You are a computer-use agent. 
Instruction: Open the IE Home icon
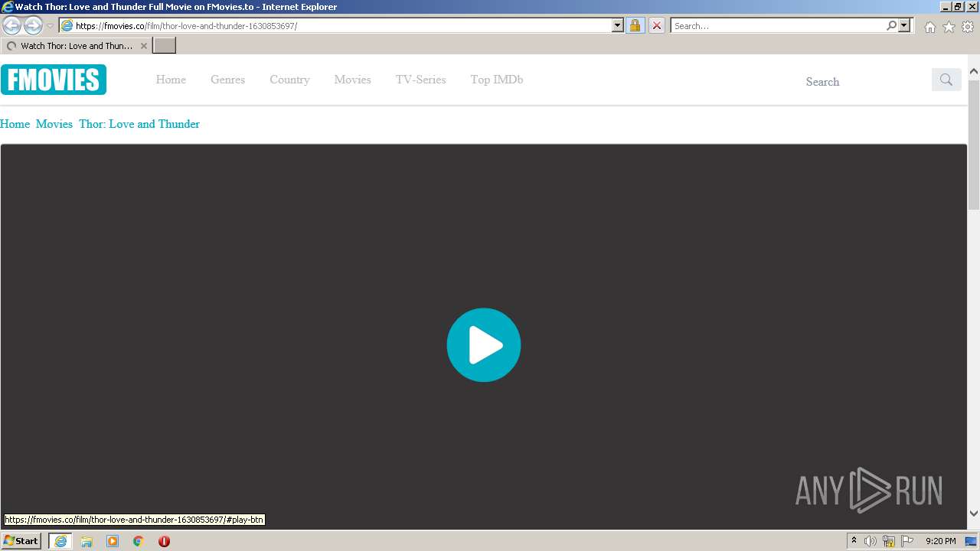coord(929,27)
